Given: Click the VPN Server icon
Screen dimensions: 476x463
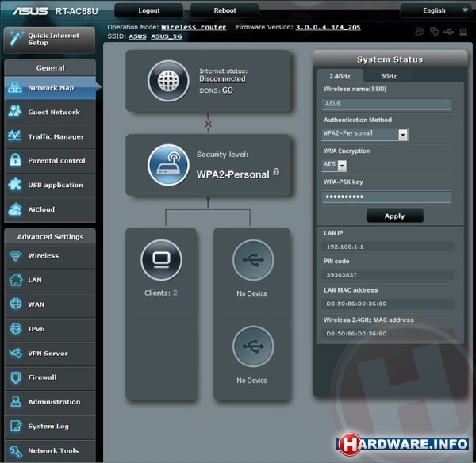Looking at the screenshot, I should click(x=16, y=353).
